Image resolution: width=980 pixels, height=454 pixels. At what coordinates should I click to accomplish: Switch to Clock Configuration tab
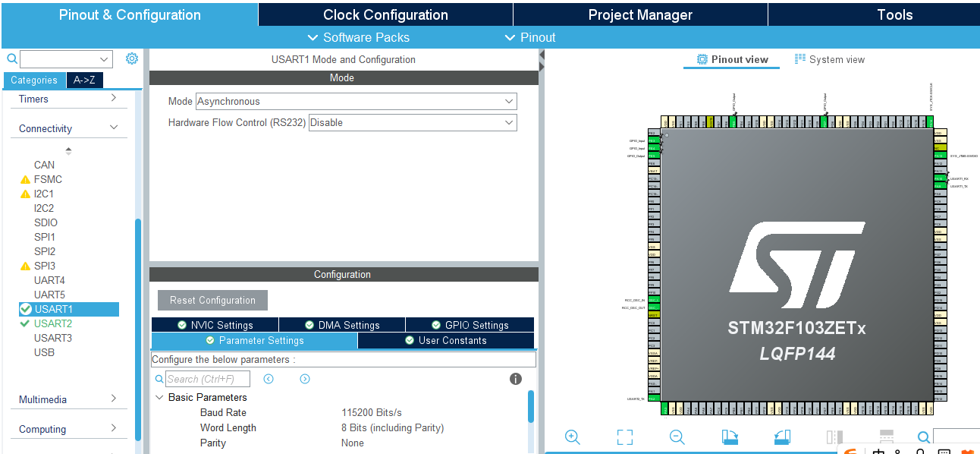click(x=385, y=14)
